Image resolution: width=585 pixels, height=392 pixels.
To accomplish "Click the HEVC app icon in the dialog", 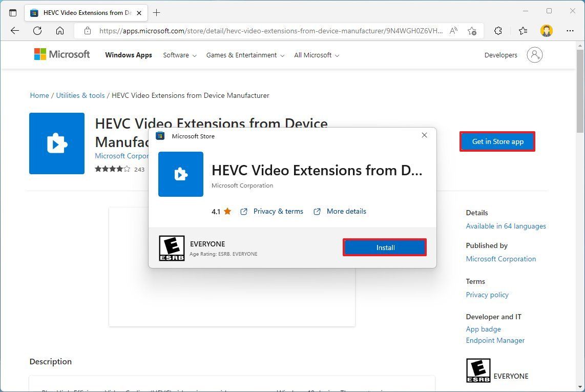I will tap(180, 174).
